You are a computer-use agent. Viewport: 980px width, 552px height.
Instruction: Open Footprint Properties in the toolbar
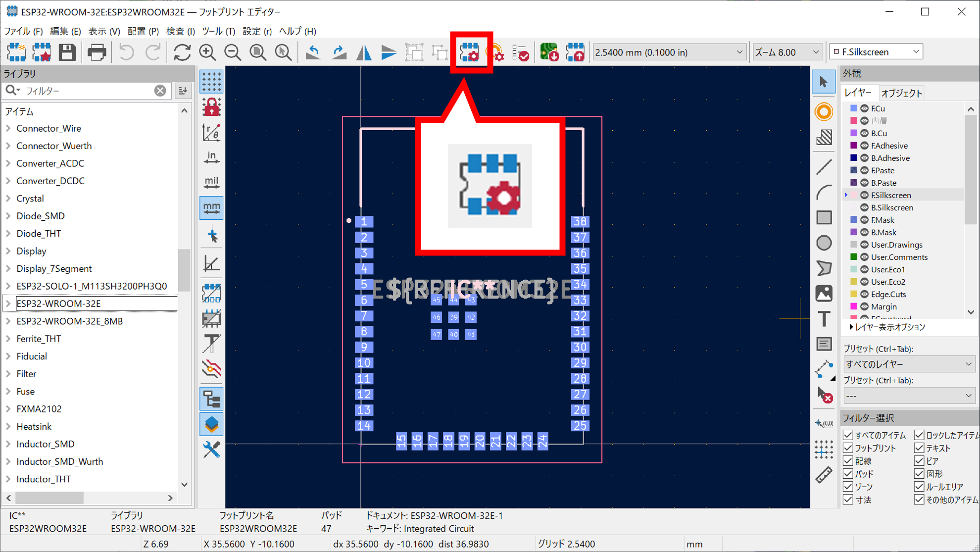click(x=470, y=52)
